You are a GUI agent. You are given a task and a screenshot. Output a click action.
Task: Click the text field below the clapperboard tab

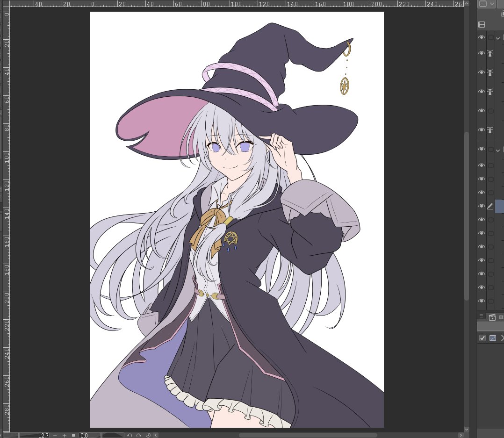(x=490, y=326)
